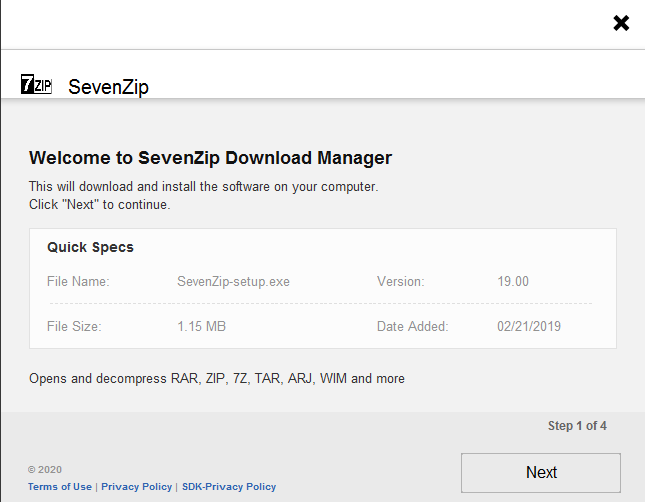645x502 pixels.
Task: Click the Date Added: label
Action: [412, 326]
